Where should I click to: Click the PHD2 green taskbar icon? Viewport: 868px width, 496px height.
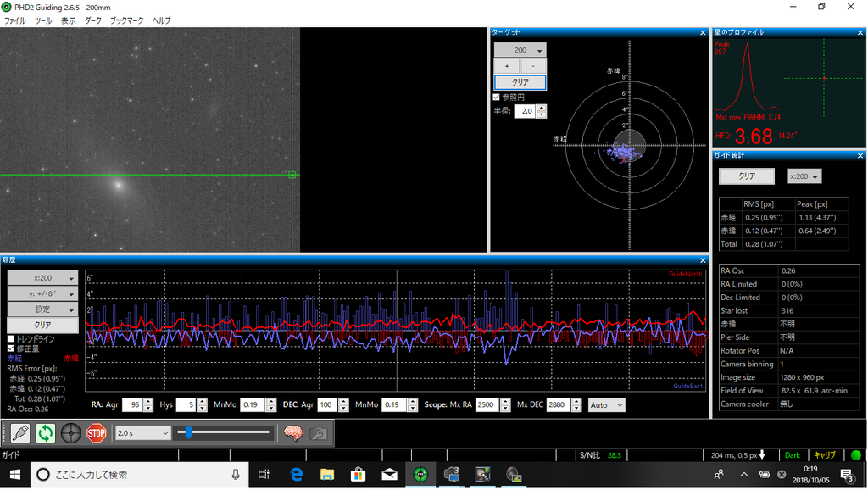point(420,475)
